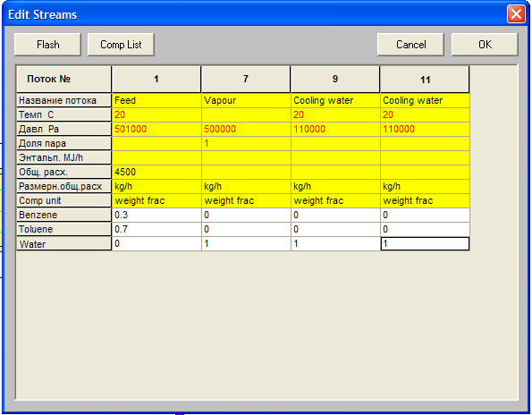Image resolution: width=532 pixels, height=415 pixels.
Task: Click the Доля пара row label
Action: point(63,143)
